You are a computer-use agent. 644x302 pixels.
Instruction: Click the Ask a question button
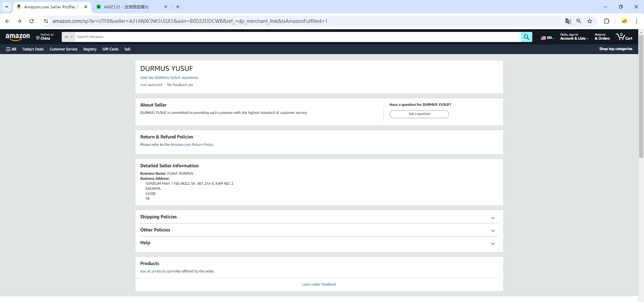419,114
